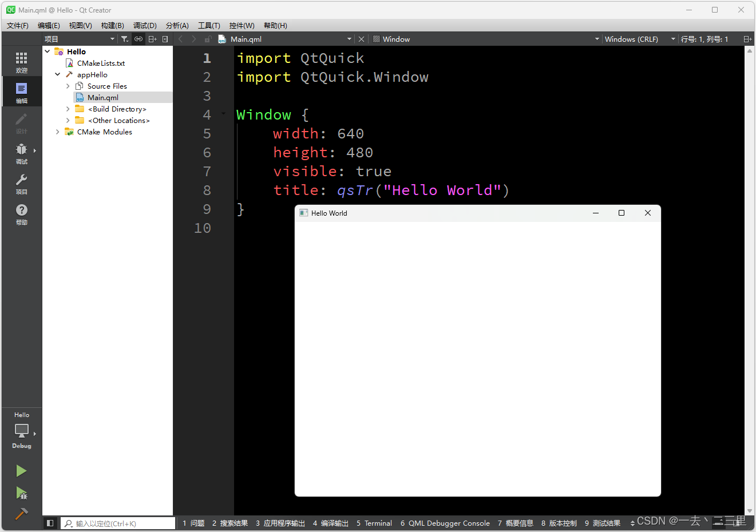Click the editor scrollbar down arrow

(750, 511)
